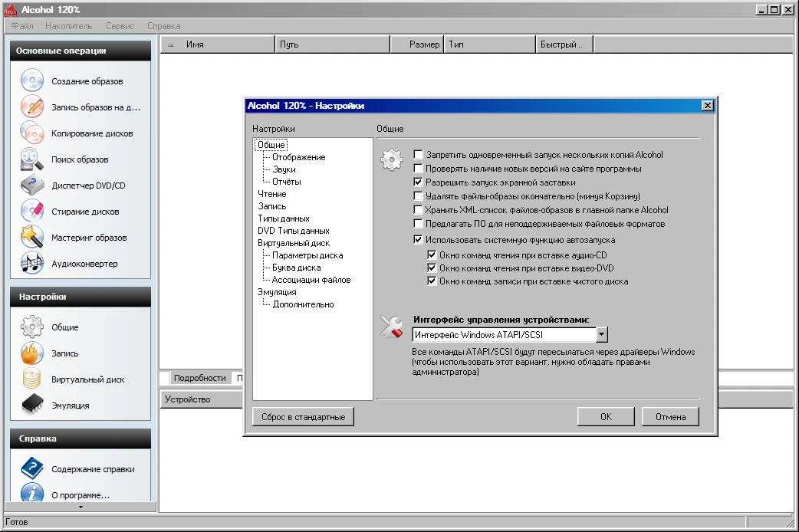Click the Alcohol 120% title bar app icon

tap(10, 10)
